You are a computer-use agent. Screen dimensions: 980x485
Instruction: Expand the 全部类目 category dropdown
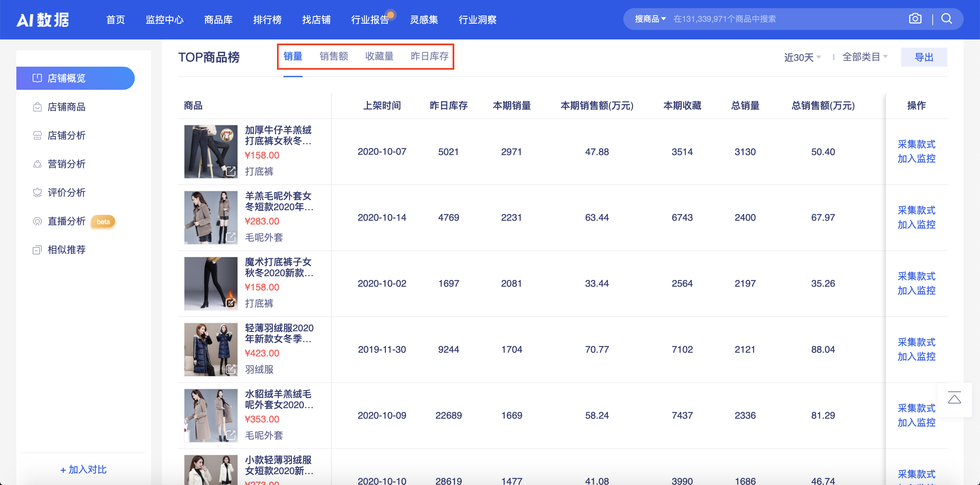pyautogui.click(x=865, y=56)
